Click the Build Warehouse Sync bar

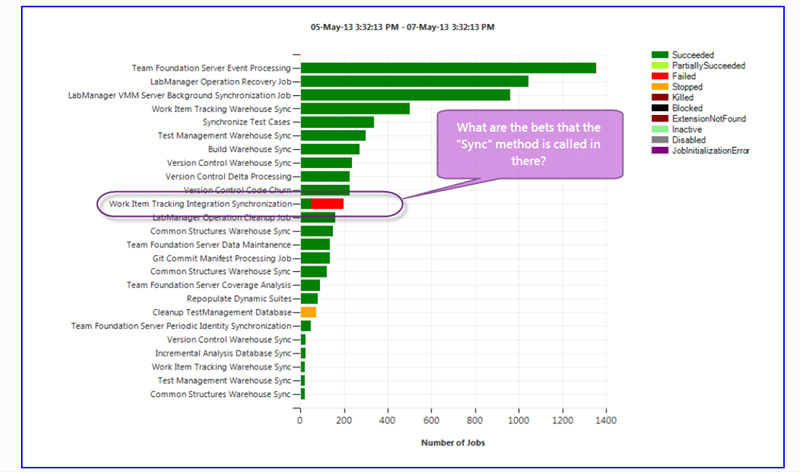(x=330, y=149)
